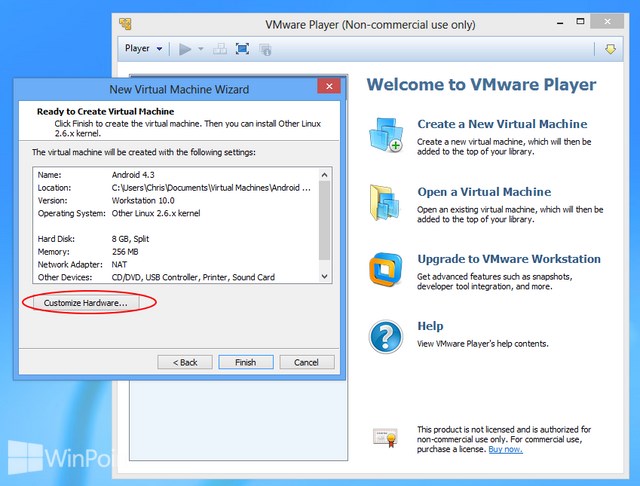Follow the Buy now link
Viewport: 640px width, 486px height.
point(505,449)
